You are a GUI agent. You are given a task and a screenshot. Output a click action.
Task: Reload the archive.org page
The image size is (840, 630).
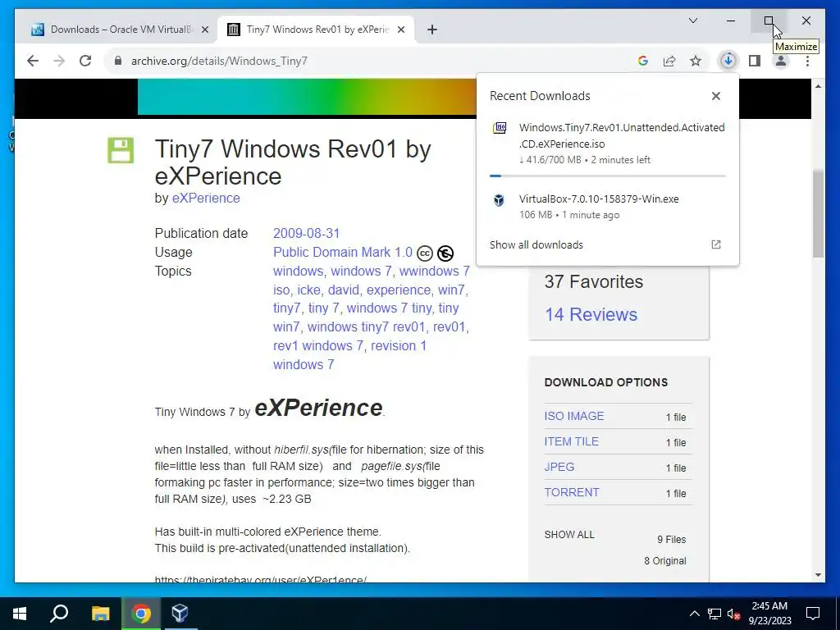click(x=85, y=61)
